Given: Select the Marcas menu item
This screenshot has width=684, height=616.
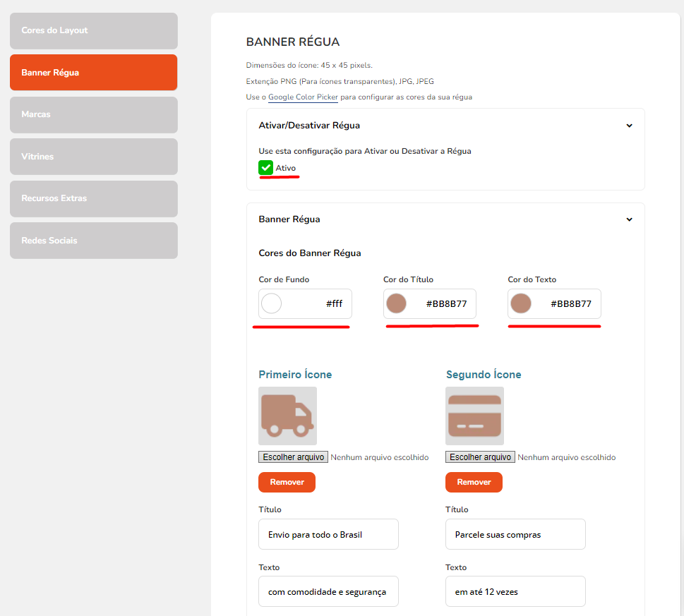Looking at the screenshot, I should (94, 114).
